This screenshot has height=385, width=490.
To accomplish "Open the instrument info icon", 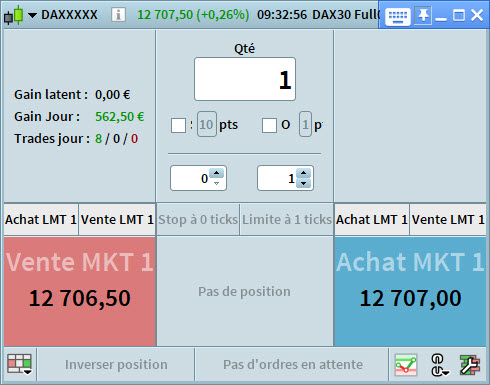I will tap(118, 15).
